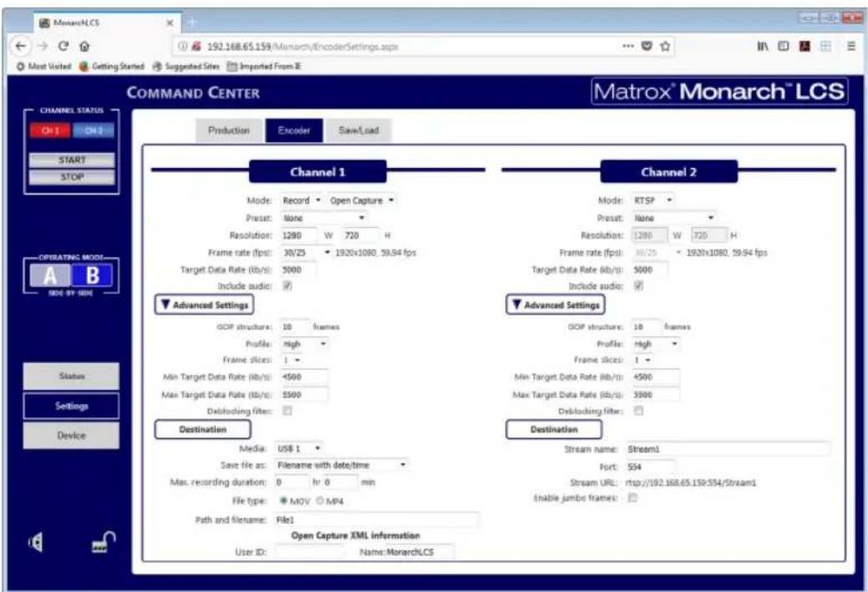Open Channel 1 Profile dropdown

pyautogui.click(x=304, y=343)
